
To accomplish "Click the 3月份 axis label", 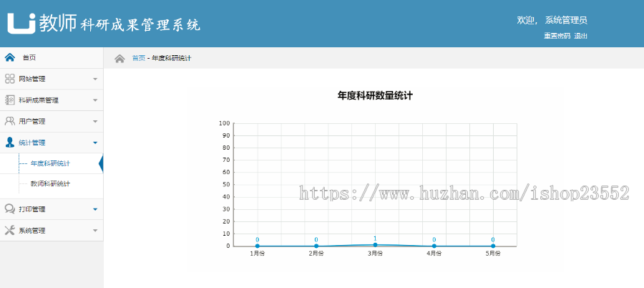I will pyautogui.click(x=375, y=254).
